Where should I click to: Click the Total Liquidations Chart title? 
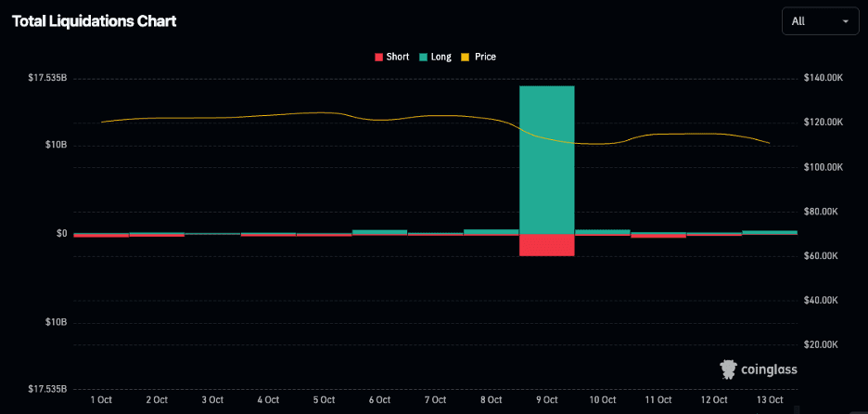94,20
